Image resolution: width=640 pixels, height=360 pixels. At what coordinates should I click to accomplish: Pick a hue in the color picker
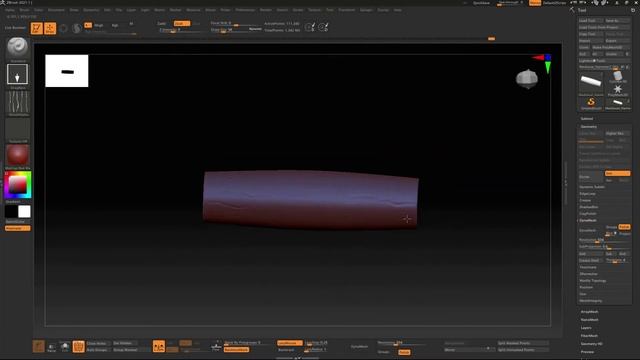point(18,185)
